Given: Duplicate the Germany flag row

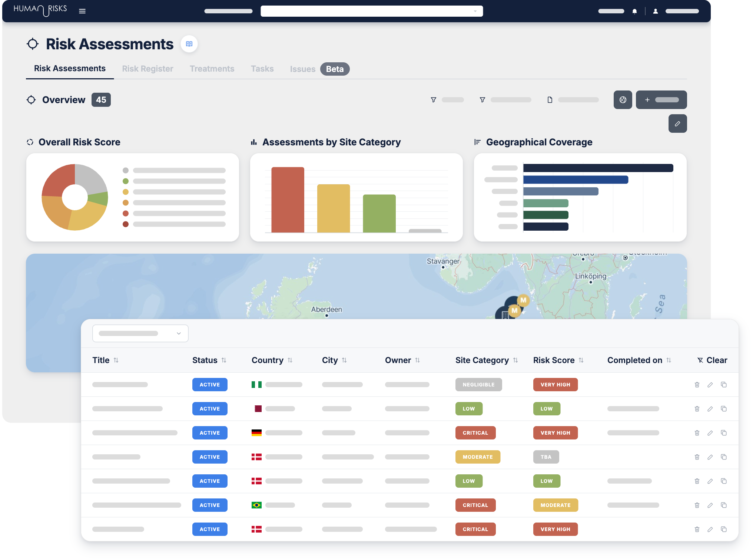Looking at the screenshot, I should tap(723, 433).
